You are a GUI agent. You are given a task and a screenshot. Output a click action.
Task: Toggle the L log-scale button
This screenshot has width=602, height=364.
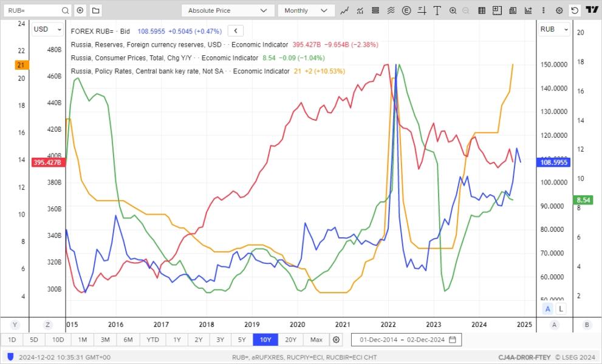tap(561, 309)
